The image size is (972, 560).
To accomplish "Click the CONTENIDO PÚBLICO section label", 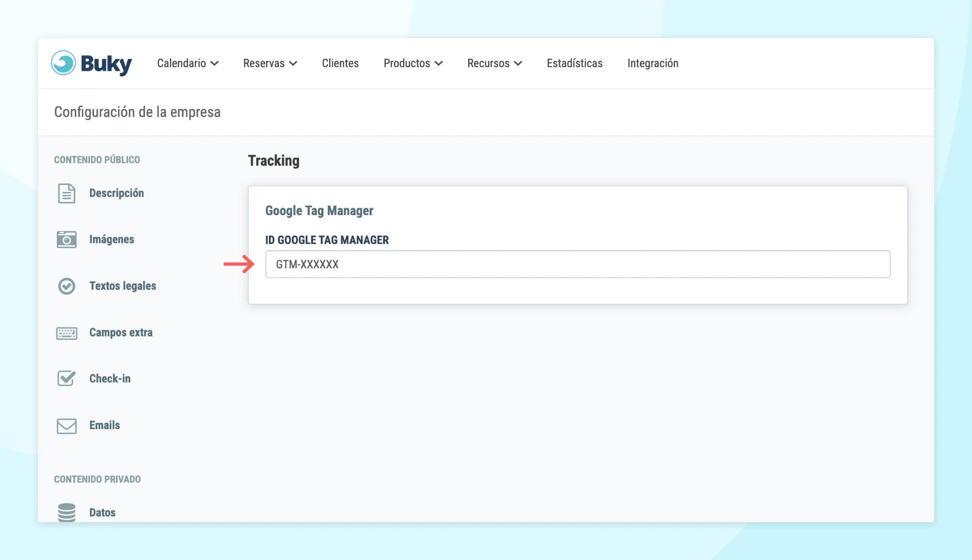I will (x=97, y=160).
